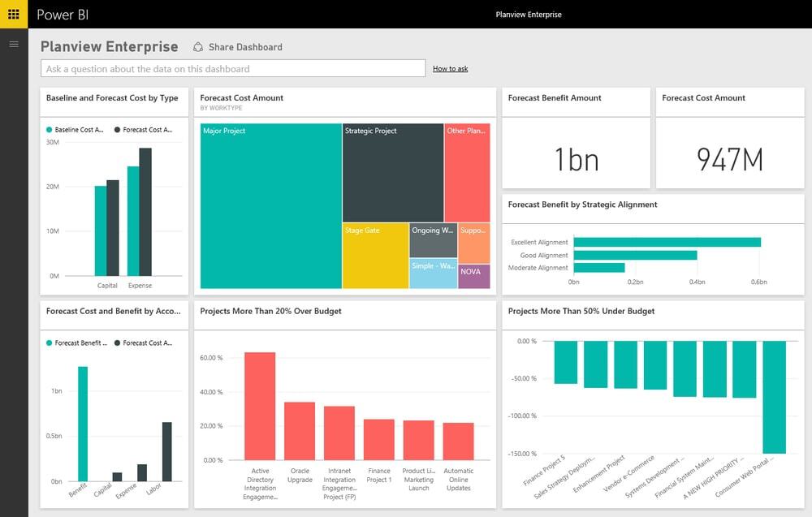
Task: Click Automatic Online Updates bar
Action: click(458, 442)
